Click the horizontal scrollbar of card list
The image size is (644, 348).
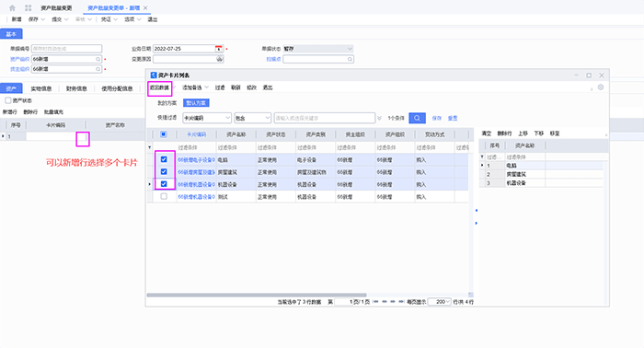point(257,295)
